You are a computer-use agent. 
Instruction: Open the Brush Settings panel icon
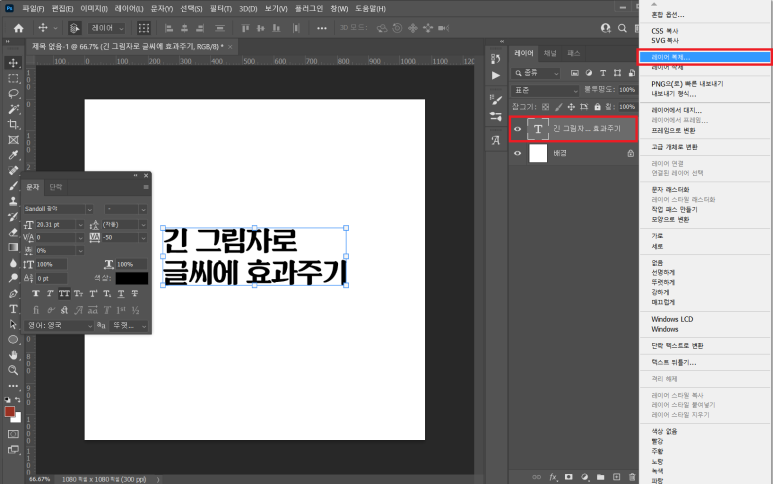point(495,100)
